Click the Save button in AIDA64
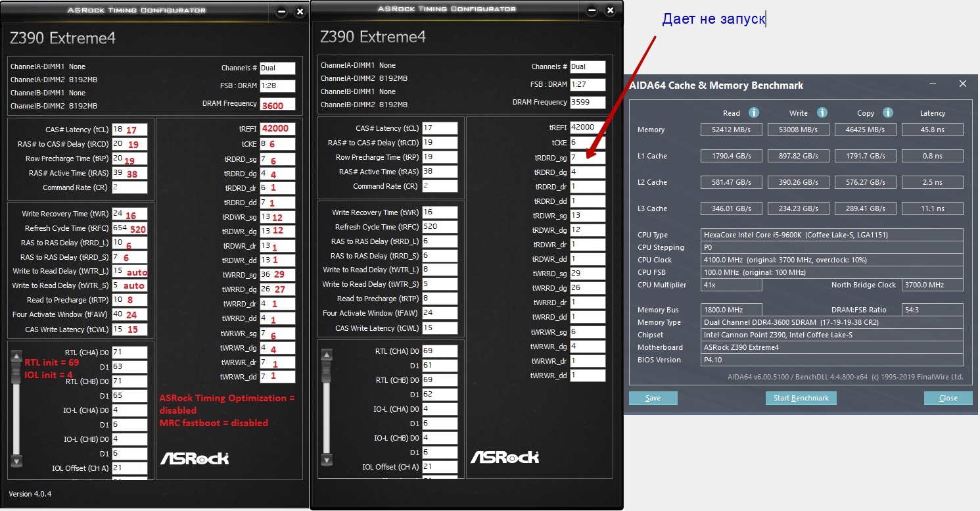This screenshot has width=980, height=511. (x=653, y=398)
